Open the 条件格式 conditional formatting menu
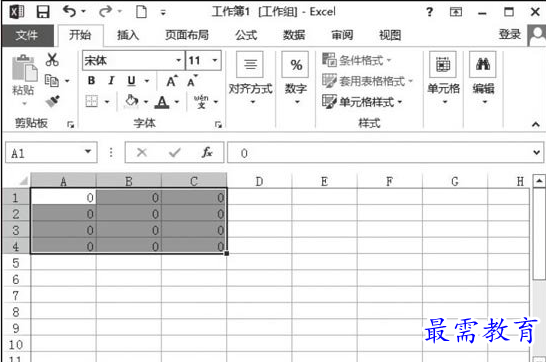The width and height of the screenshot is (546, 362). pyautogui.click(x=357, y=60)
